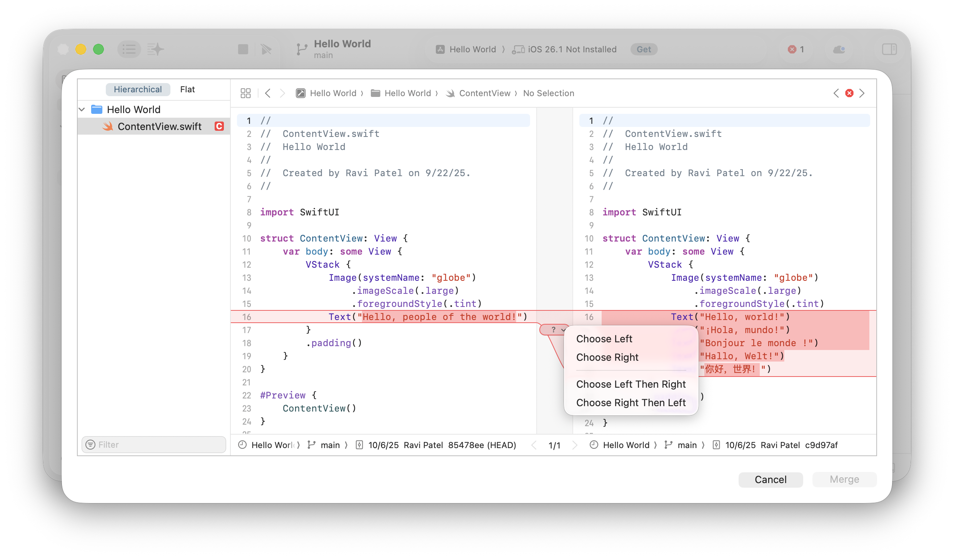Image resolution: width=954 pixels, height=560 pixels.
Task: Open Xcode Cloud status icon
Action: click(839, 49)
